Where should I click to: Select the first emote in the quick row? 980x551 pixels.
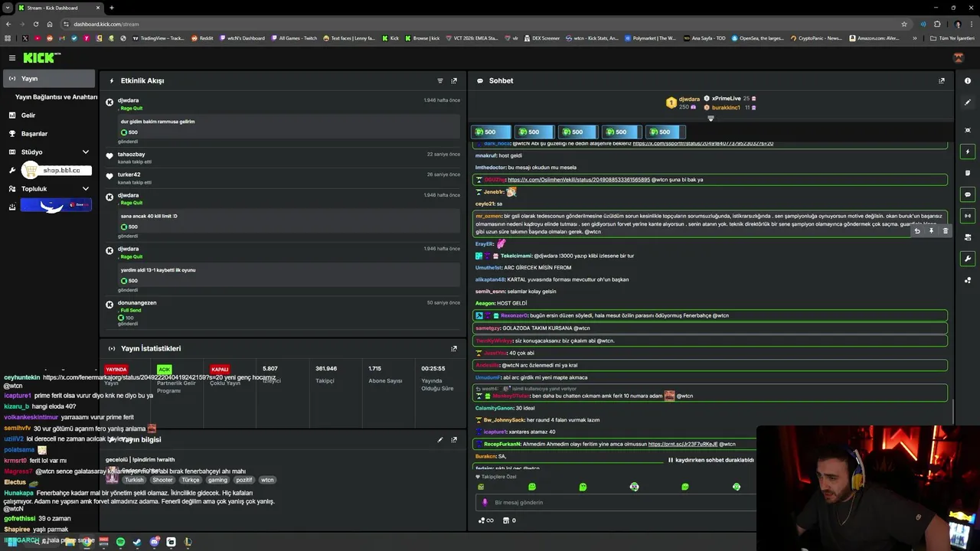481,487
